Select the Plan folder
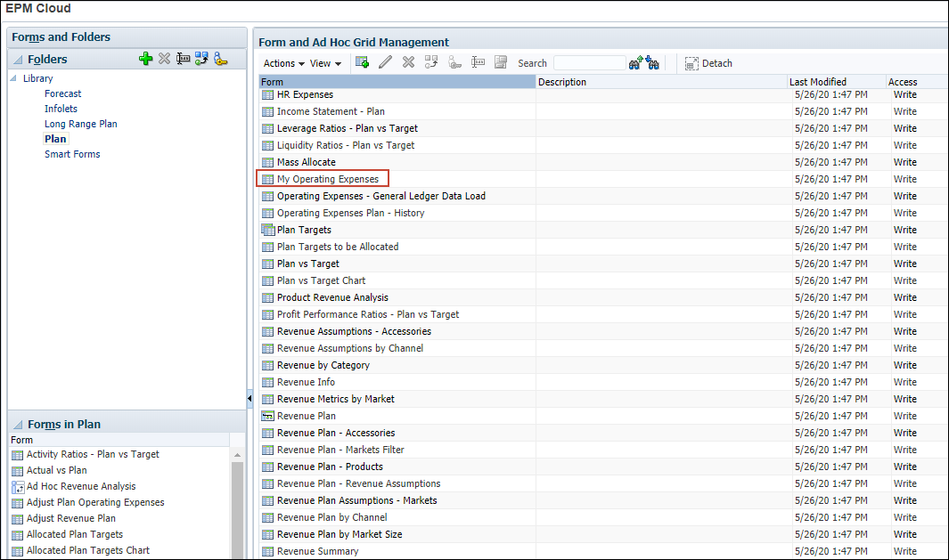Viewport: 949px width, 560px height. 55,139
